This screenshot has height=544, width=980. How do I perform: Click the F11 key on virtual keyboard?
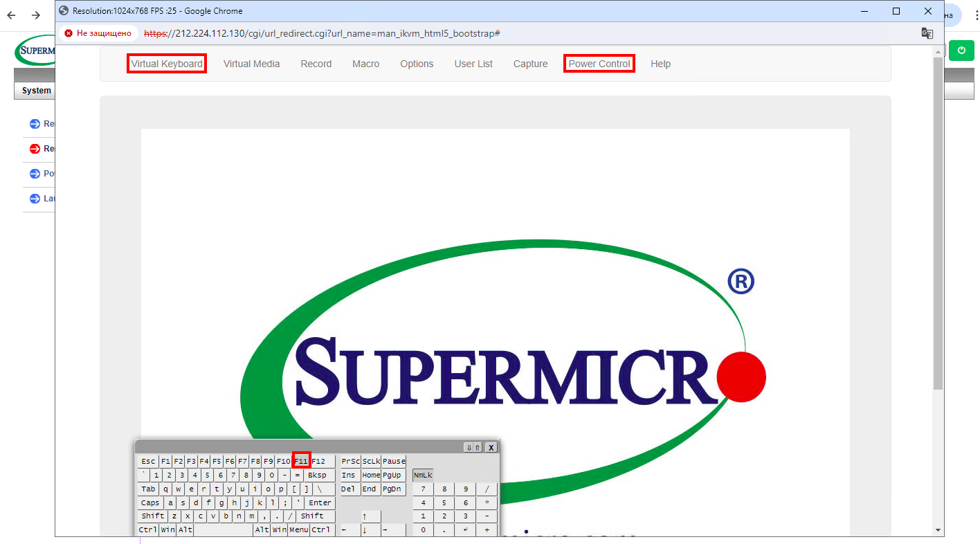pyautogui.click(x=301, y=461)
